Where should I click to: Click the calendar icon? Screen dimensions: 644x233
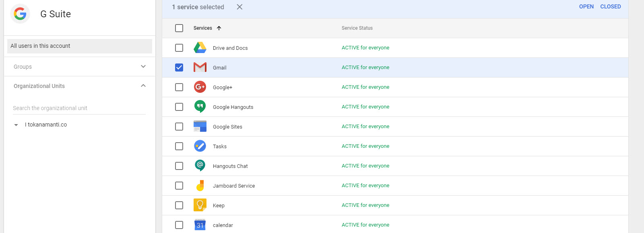click(200, 225)
